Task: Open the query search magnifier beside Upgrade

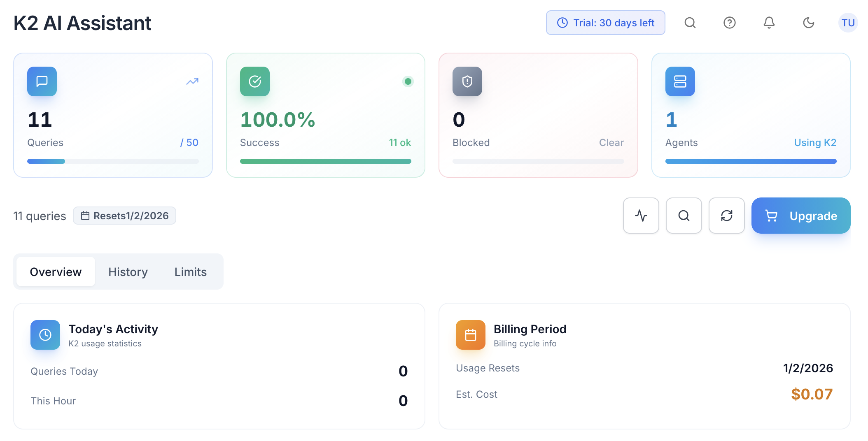Action: (684, 216)
